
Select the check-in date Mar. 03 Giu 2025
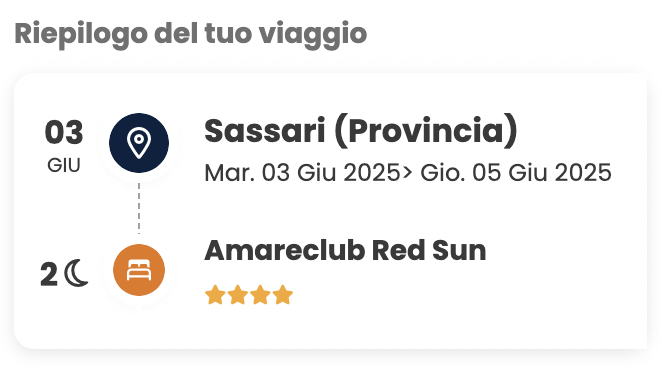(302, 173)
